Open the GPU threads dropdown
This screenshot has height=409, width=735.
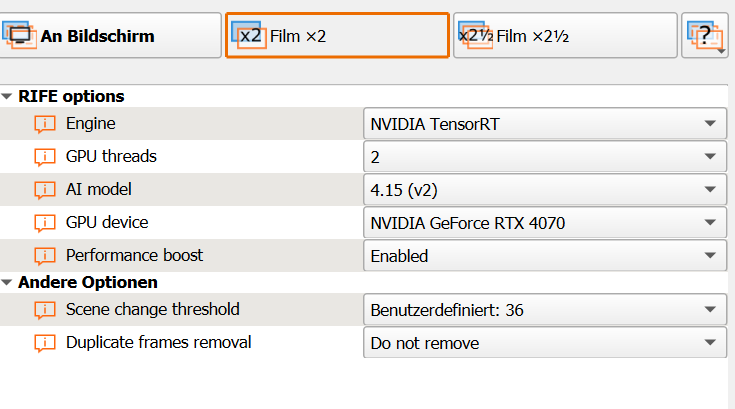543,157
